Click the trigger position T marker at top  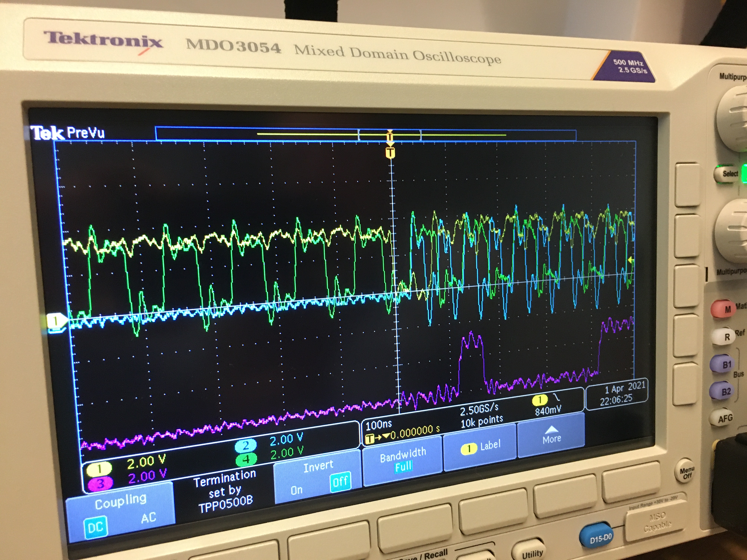pyautogui.click(x=390, y=153)
